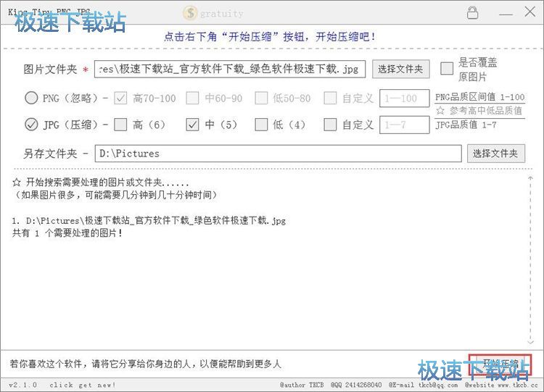Viewport: 544px width, 392px height.
Task: Click the @QQ 2414268040 text
Action: pyautogui.click(x=356, y=385)
